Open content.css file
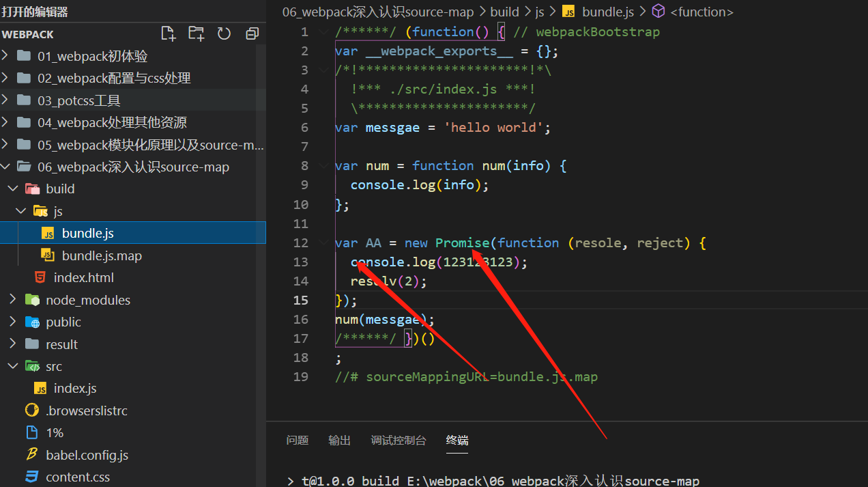 coord(77,477)
